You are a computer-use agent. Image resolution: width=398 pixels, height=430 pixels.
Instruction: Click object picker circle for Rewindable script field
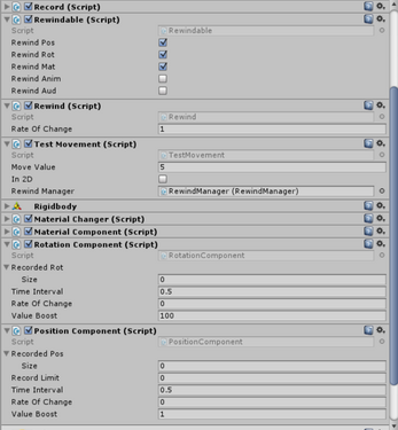[382, 30]
